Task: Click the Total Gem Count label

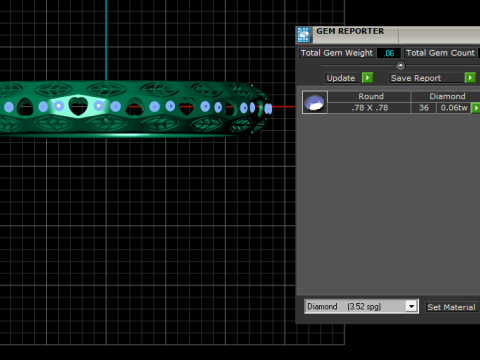Action: pyautogui.click(x=440, y=53)
